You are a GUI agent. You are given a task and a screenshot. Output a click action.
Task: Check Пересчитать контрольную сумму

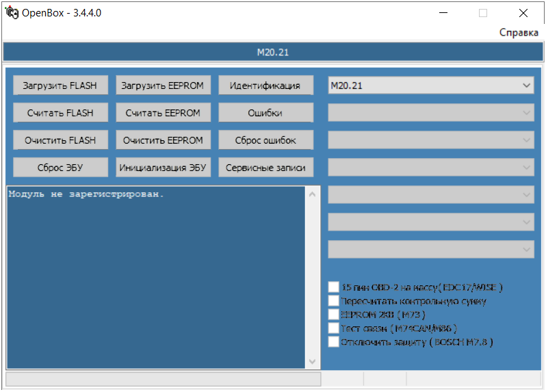click(334, 301)
